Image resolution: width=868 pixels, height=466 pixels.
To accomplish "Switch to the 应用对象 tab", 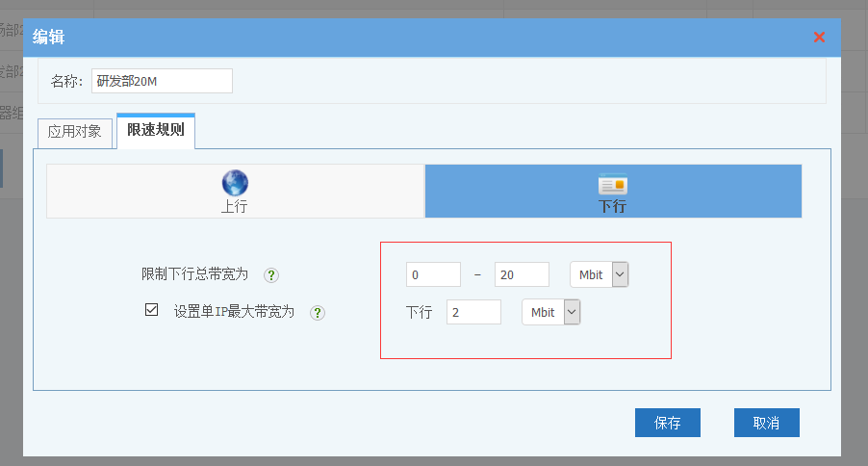I will pos(75,132).
